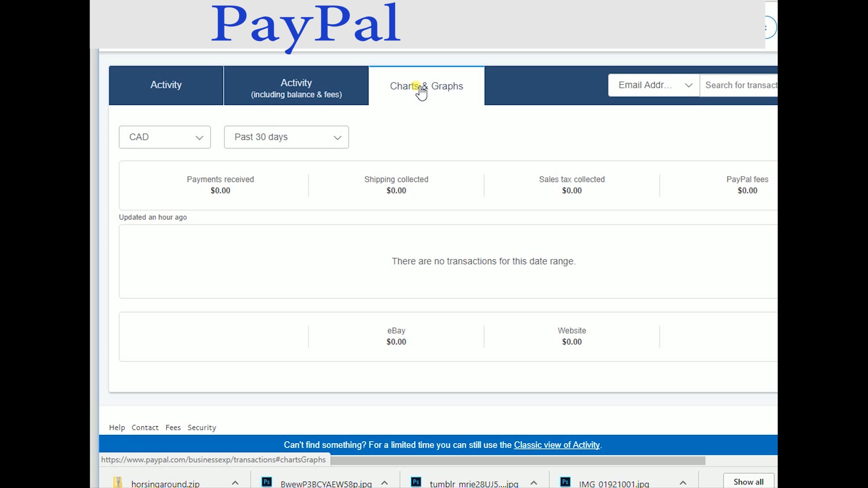The width and height of the screenshot is (868, 488).
Task: Expand options chevron for horsingaround.zip download
Action: point(235,483)
